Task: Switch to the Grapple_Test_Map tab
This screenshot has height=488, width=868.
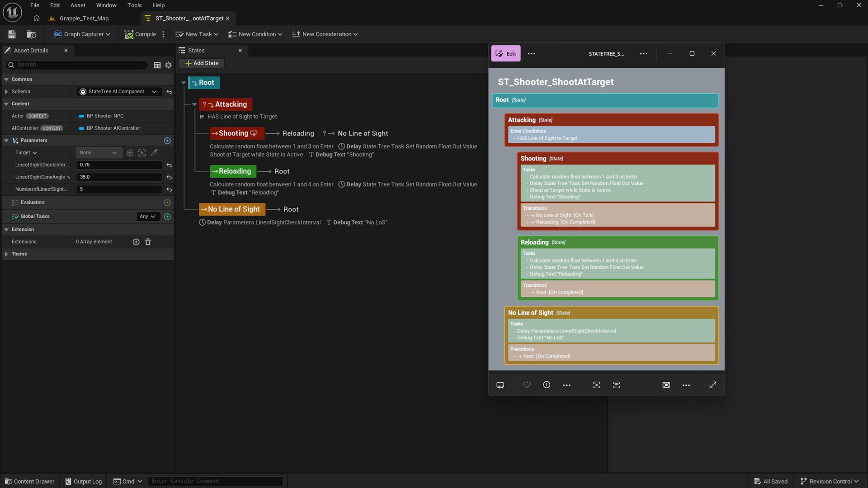Action: click(x=84, y=19)
